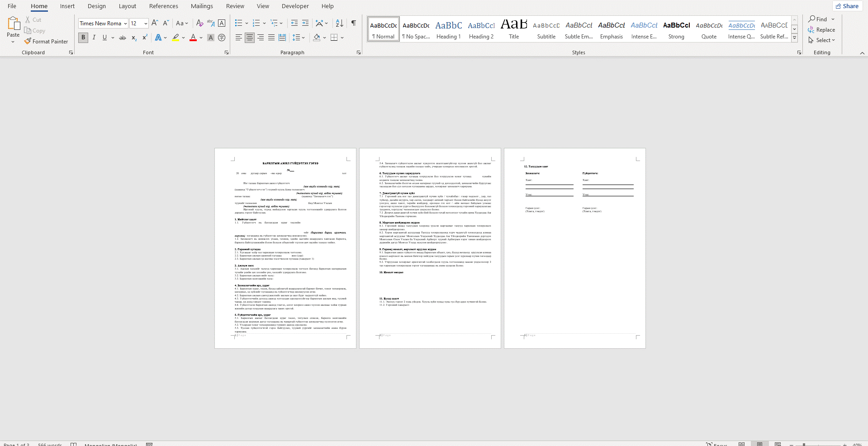Apply a character border
Screen dimensions: 868x446
(222, 23)
